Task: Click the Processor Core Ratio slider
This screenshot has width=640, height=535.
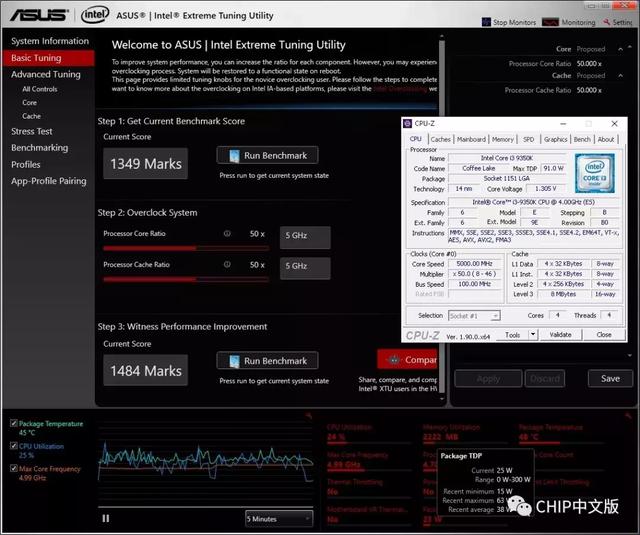Action: tap(186, 248)
